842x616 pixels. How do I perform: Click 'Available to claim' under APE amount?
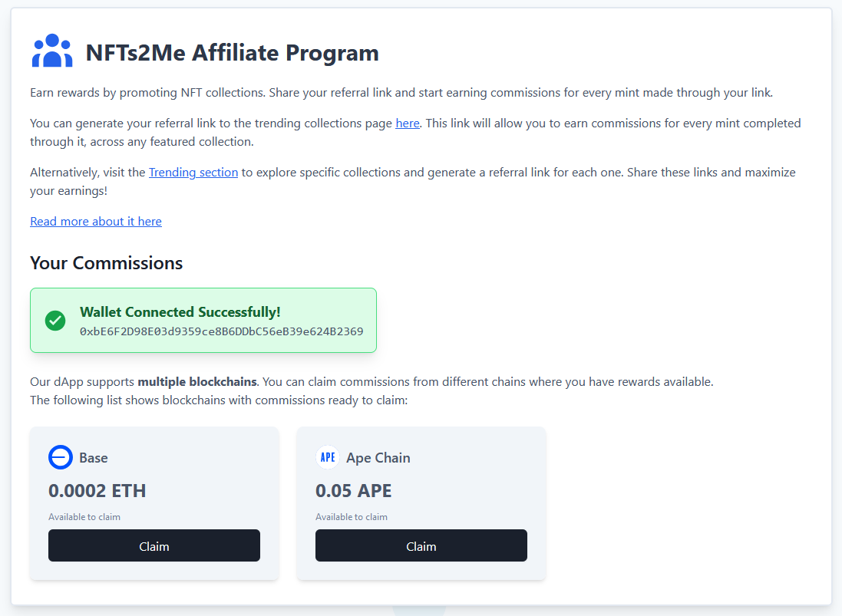[352, 516]
